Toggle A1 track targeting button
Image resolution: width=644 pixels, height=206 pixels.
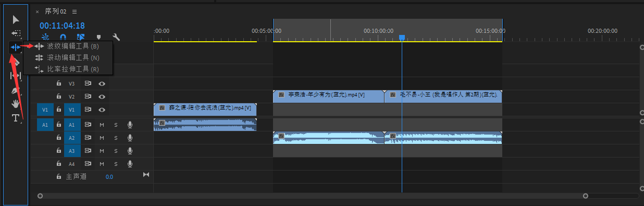(72, 125)
